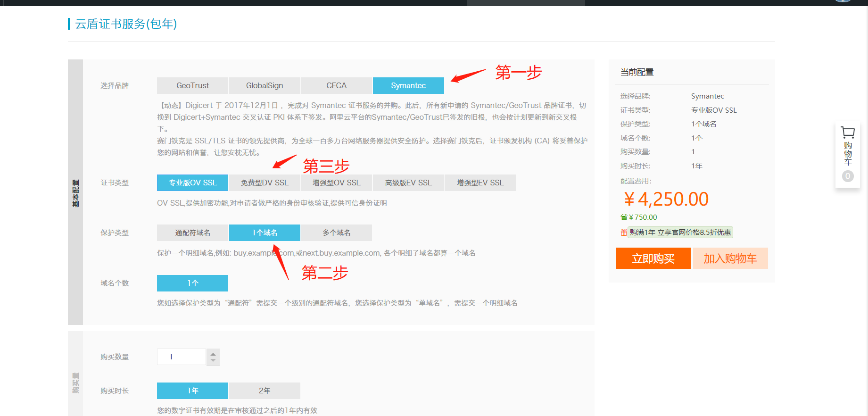Choose the Symantec brand option
This screenshot has width=868, height=416.
click(408, 85)
